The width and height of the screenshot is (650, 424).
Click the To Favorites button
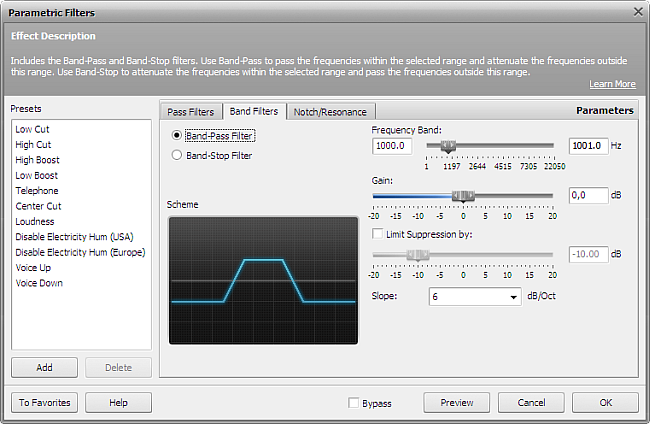pyautogui.click(x=44, y=403)
